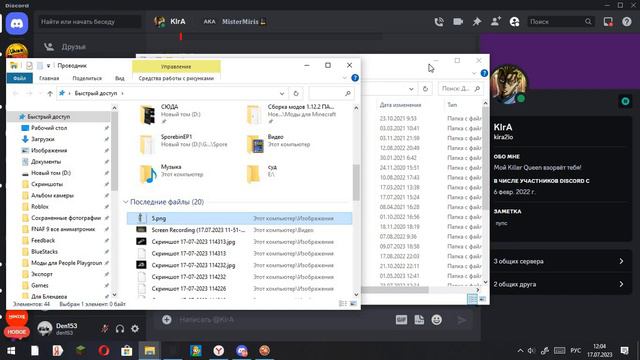Open Discord user settings gear
The height and width of the screenshot is (360, 640).
[x=135, y=328]
